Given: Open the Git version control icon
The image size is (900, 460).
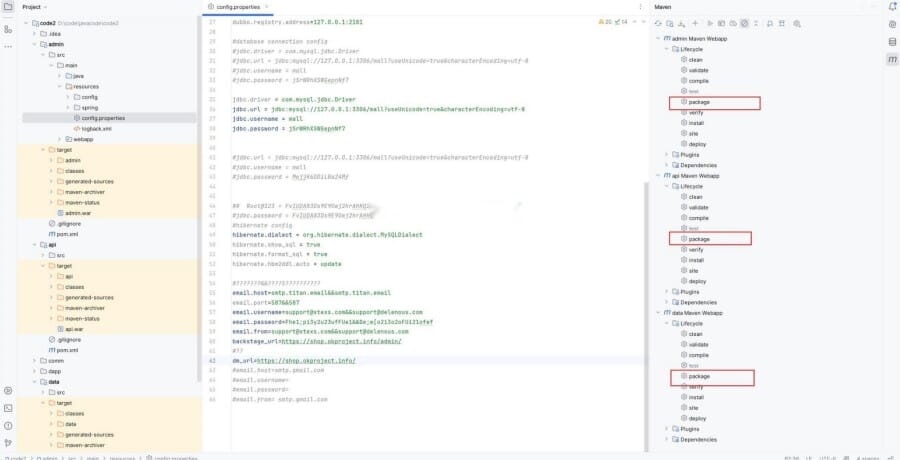Looking at the screenshot, I should coord(7,441).
